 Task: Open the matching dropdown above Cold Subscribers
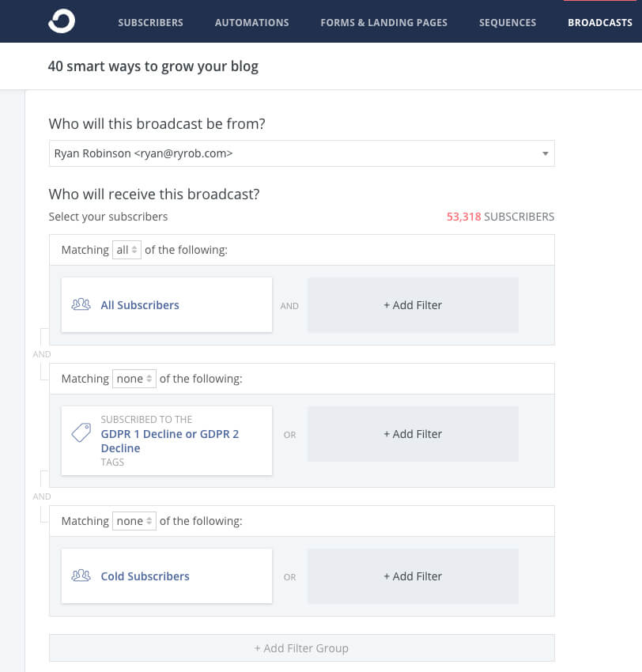pos(134,520)
